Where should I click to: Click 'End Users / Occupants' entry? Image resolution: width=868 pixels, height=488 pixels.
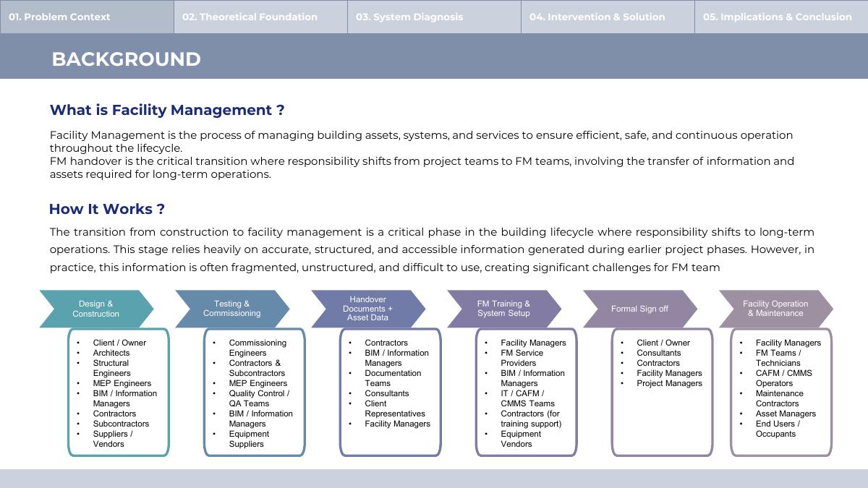tap(778, 429)
